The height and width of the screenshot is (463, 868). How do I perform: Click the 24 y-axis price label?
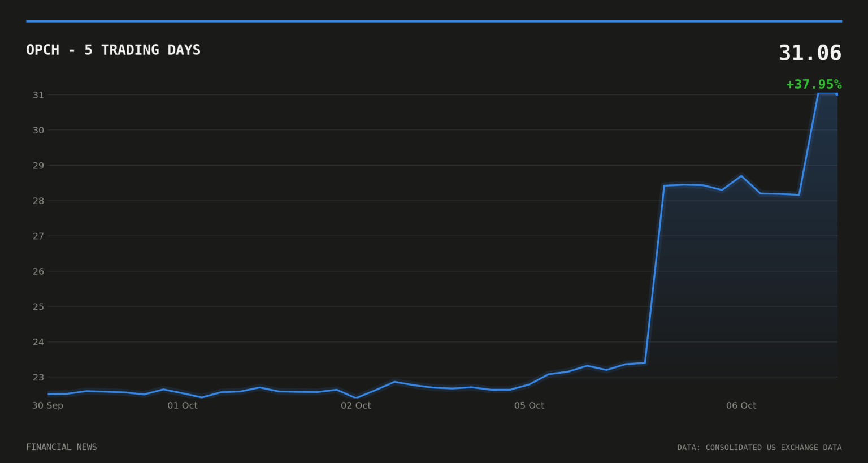click(38, 341)
